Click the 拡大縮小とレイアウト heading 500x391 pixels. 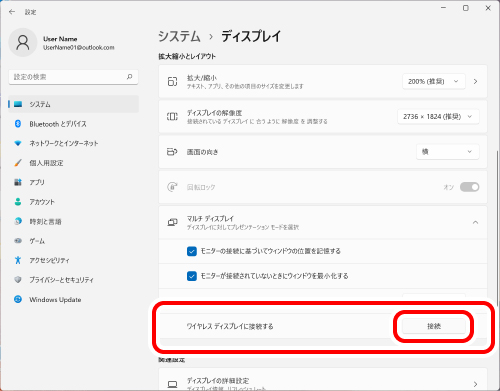[187, 56]
